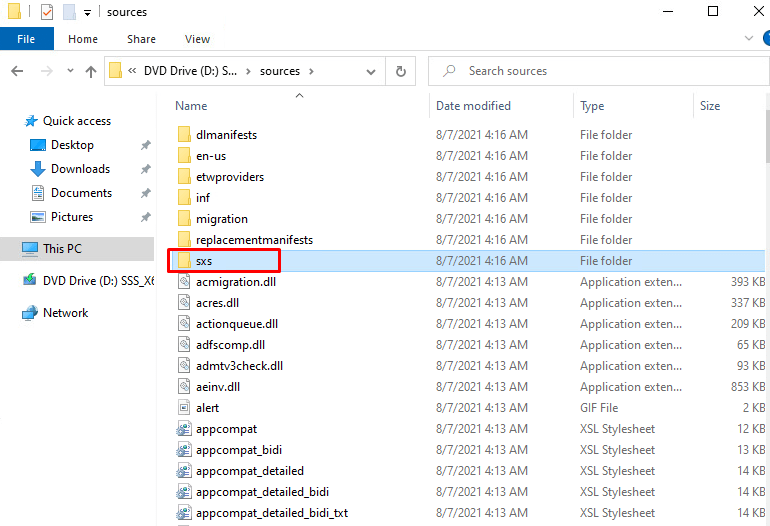Sort files by Date modified column
The width and height of the screenshot is (770, 526).
pyautogui.click(x=473, y=106)
